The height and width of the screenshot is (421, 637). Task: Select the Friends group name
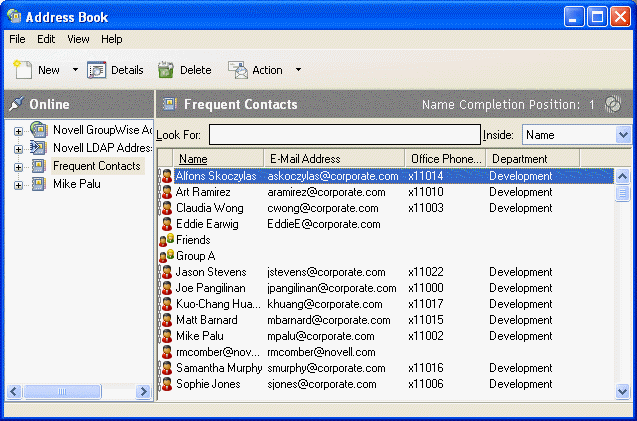point(193,240)
